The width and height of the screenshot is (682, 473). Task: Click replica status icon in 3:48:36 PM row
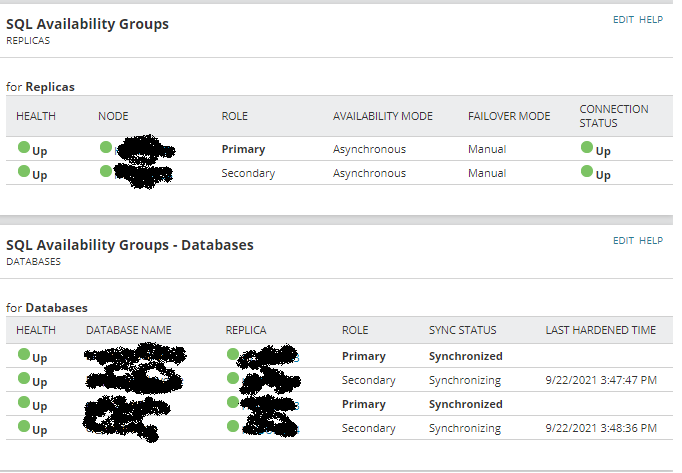click(x=233, y=426)
